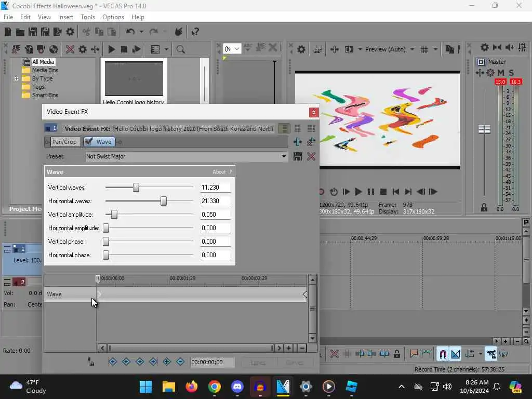Open the Edit menu
This screenshot has height=399, width=532.
(x=25, y=17)
